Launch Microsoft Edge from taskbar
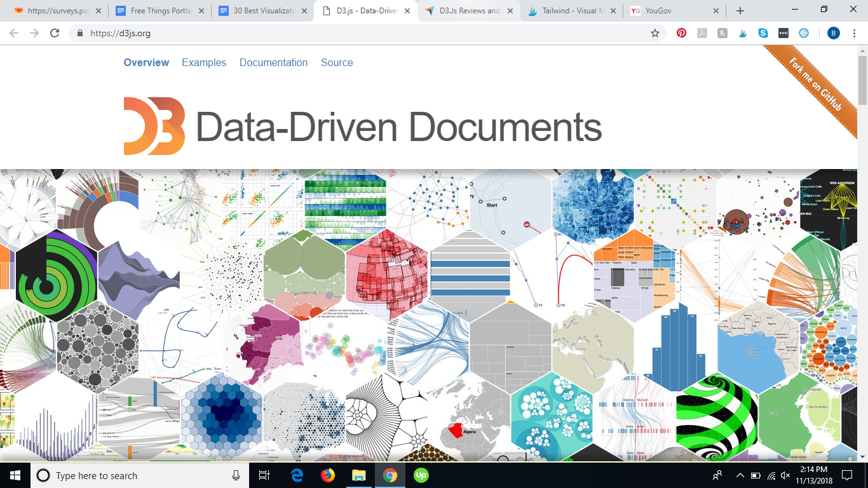 pos(297,475)
